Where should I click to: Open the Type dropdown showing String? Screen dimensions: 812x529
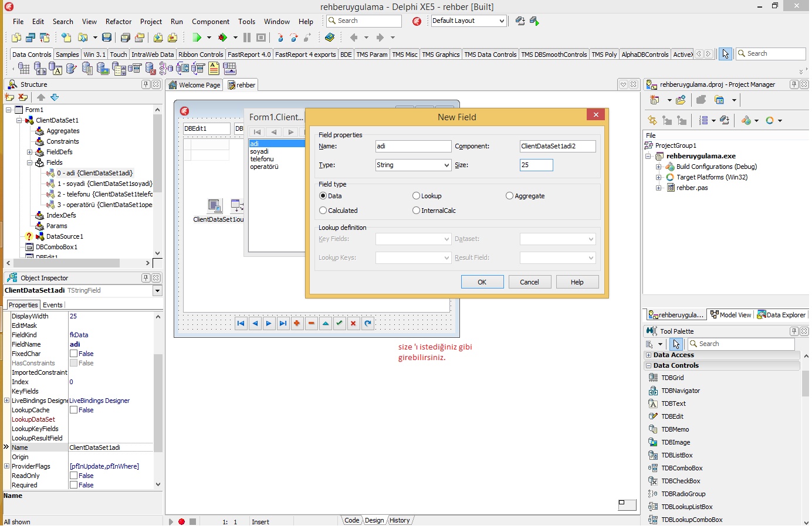click(446, 165)
